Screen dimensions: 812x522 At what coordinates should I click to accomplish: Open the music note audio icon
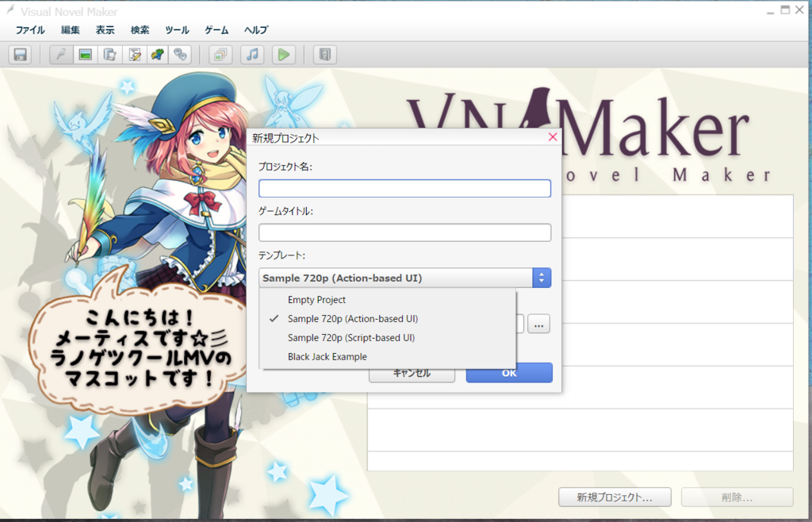[252, 55]
